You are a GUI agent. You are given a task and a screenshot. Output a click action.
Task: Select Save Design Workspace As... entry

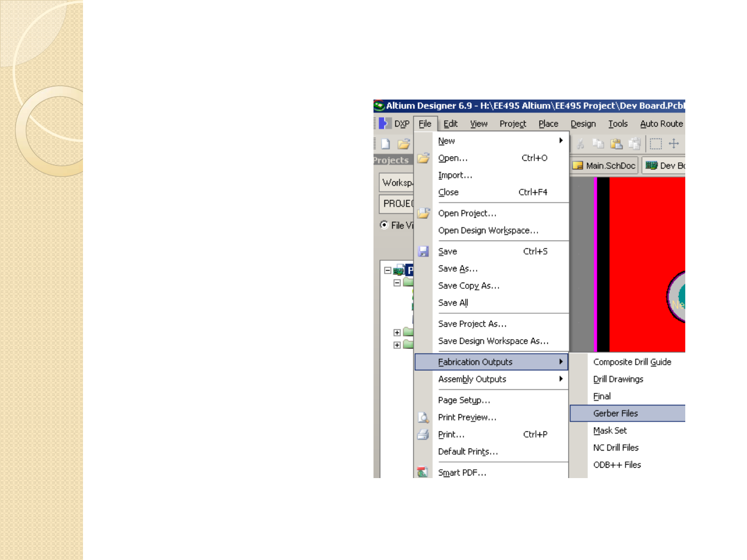pos(492,341)
